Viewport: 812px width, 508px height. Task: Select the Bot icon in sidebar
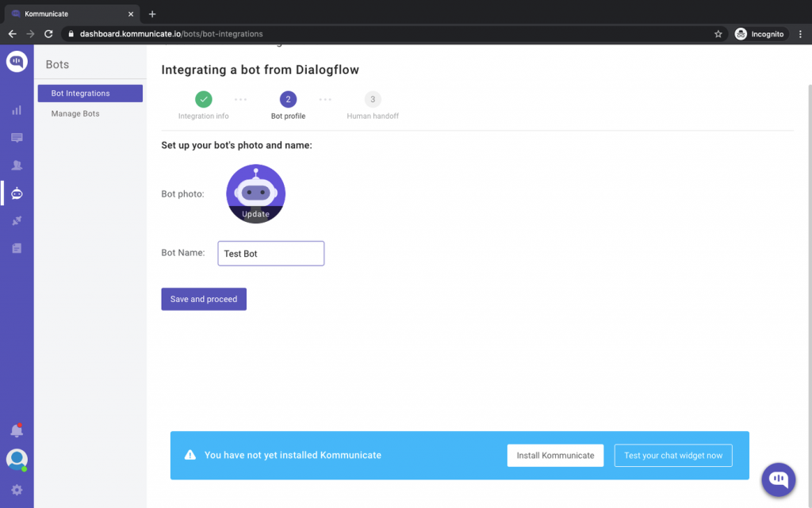point(17,193)
